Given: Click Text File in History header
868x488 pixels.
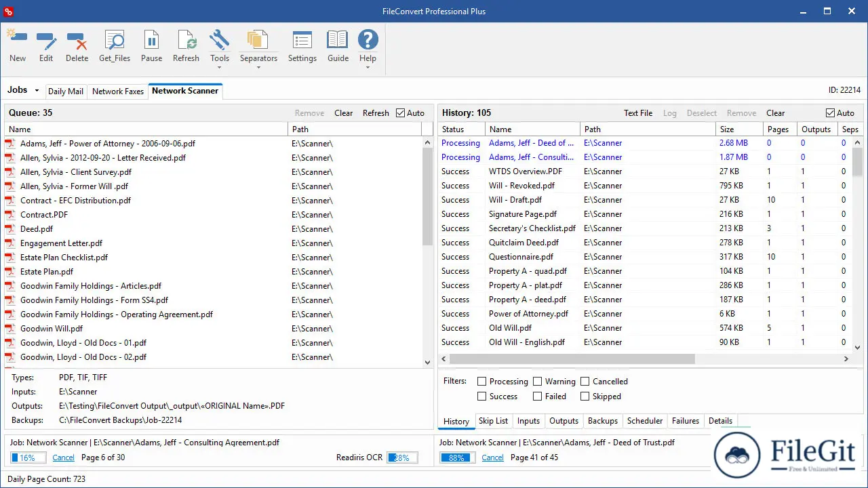Looking at the screenshot, I should tap(638, 113).
